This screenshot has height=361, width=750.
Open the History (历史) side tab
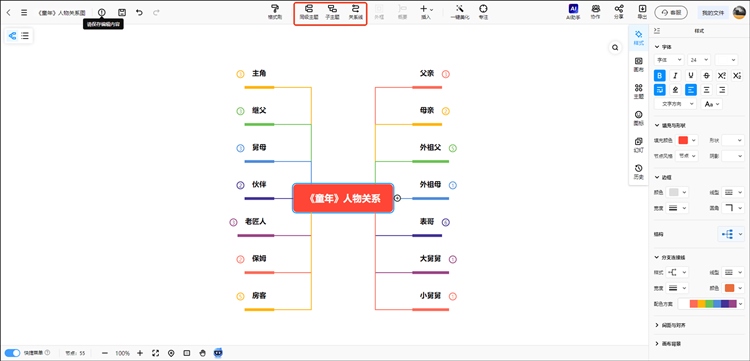point(638,172)
